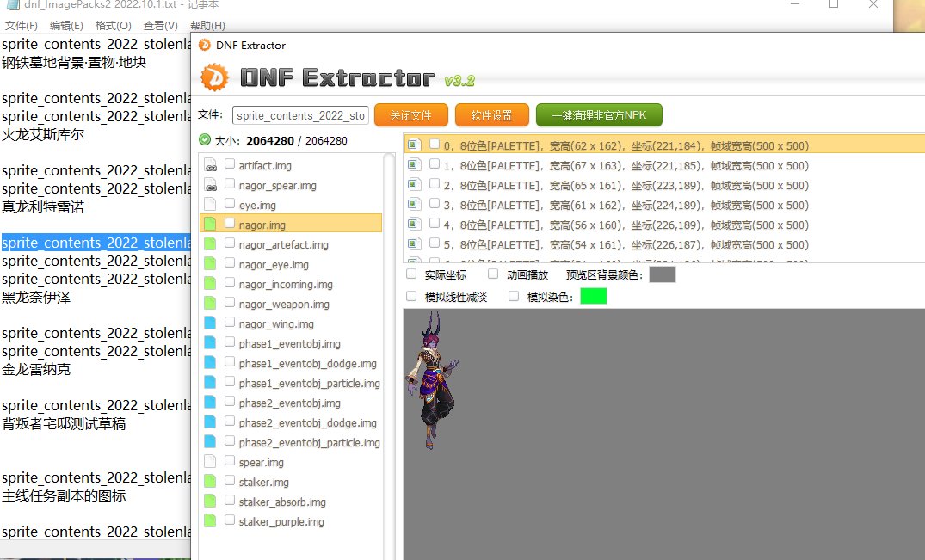Click the image icon of frame 2
Viewport: 925px width, 560px height.
tap(414, 184)
